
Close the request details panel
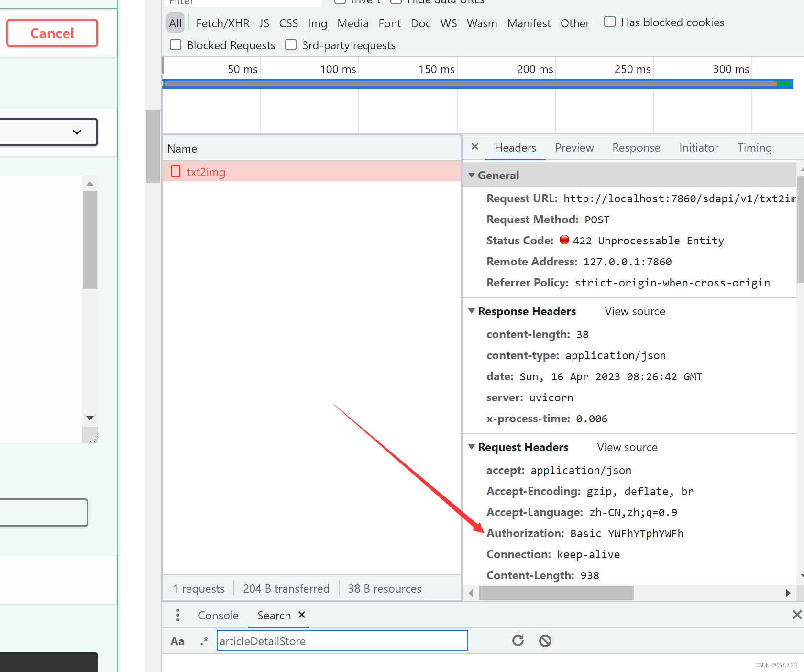click(475, 147)
